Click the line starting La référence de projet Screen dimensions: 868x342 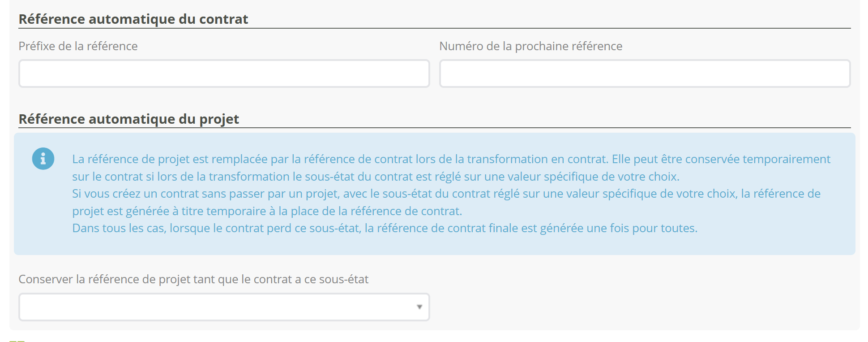click(x=451, y=159)
